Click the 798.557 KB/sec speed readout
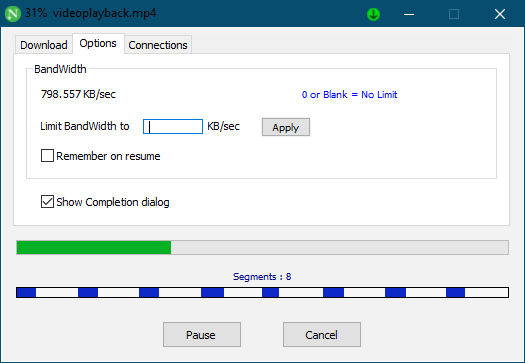 pos(78,94)
